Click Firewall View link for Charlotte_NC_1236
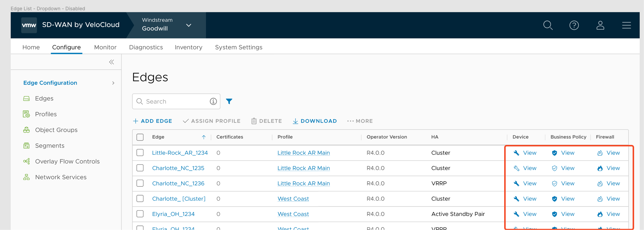The image size is (644, 230). coord(613,183)
